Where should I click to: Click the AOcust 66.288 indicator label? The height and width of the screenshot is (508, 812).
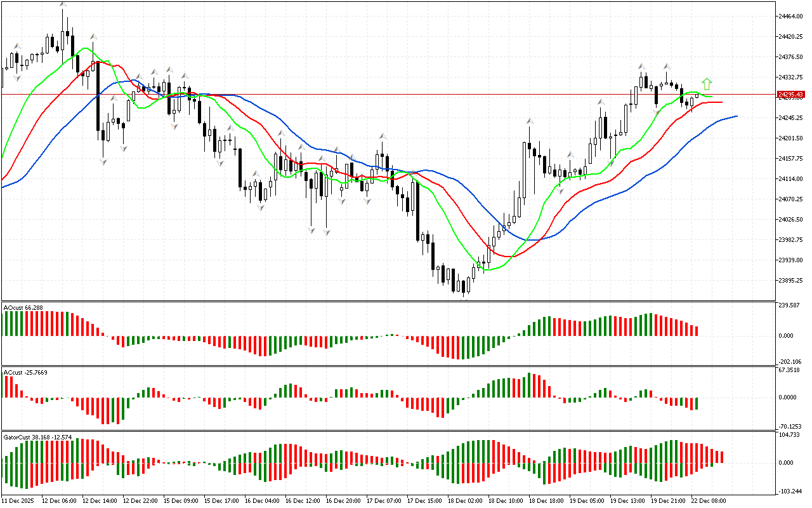coord(23,308)
